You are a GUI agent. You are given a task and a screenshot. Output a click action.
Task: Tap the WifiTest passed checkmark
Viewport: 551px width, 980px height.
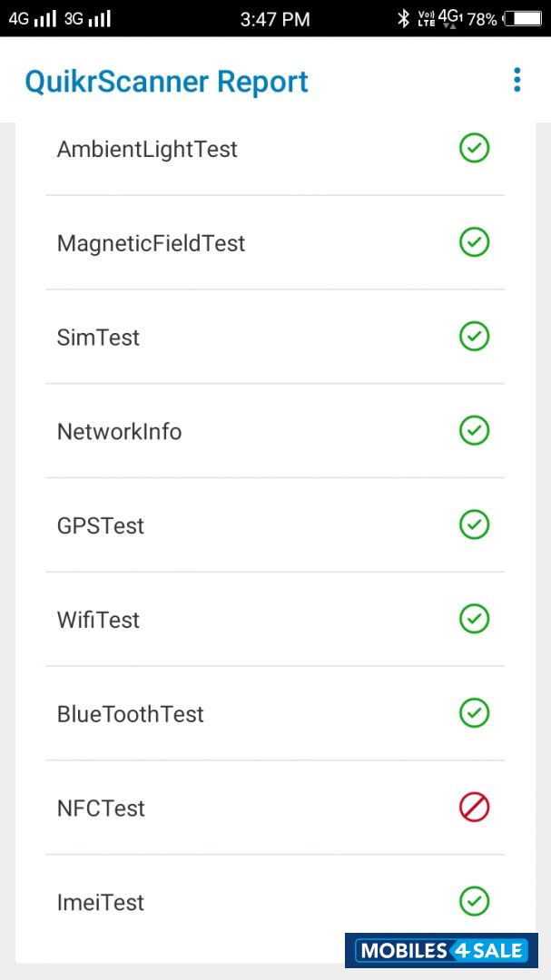474,619
